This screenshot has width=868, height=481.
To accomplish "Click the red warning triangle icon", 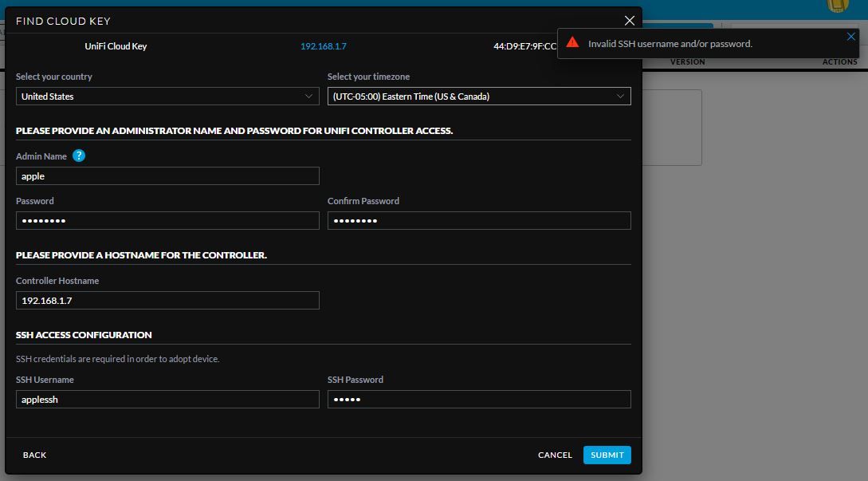I will click(572, 43).
